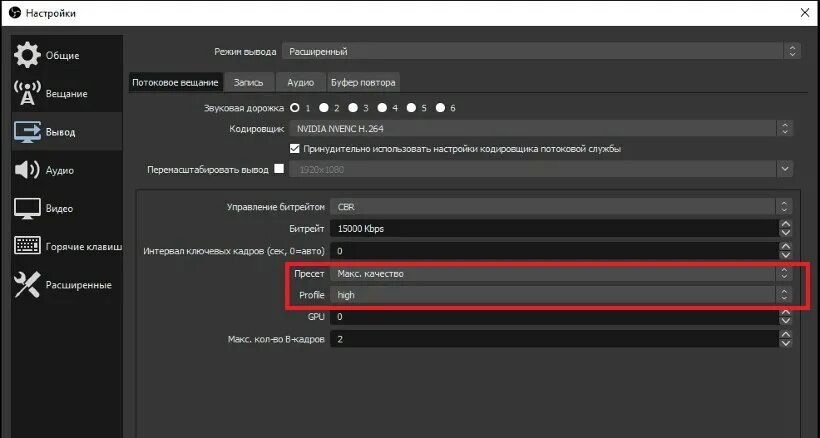This screenshot has height=438, width=820.
Task: Increase max B-frames with up arrow
Action: [785, 335]
